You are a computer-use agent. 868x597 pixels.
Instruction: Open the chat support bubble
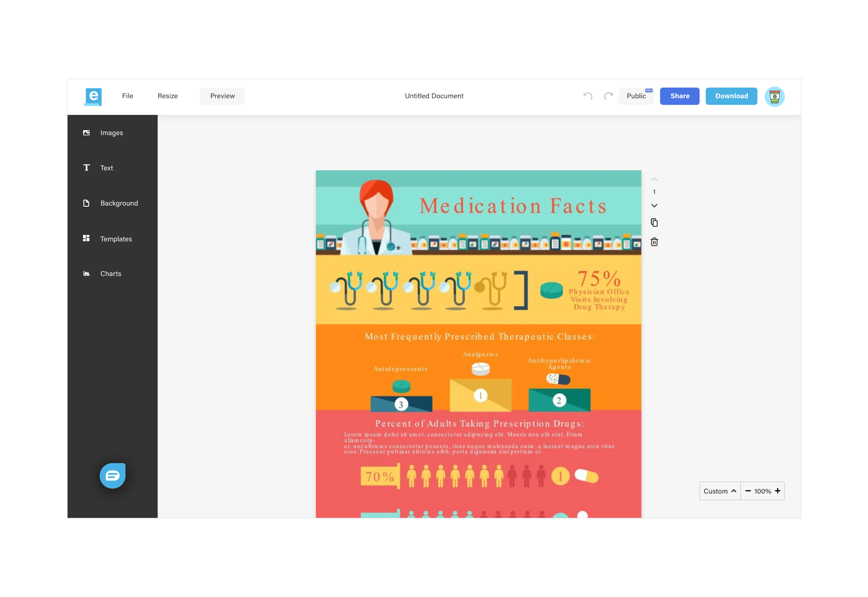click(x=113, y=475)
